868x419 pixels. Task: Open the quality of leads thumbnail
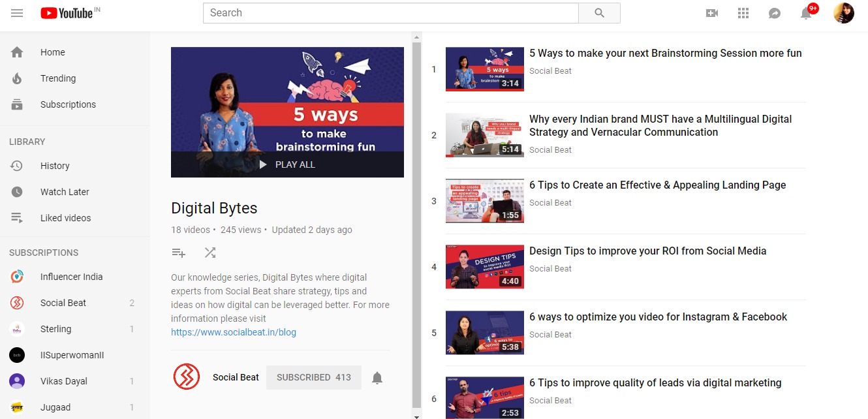click(485, 398)
